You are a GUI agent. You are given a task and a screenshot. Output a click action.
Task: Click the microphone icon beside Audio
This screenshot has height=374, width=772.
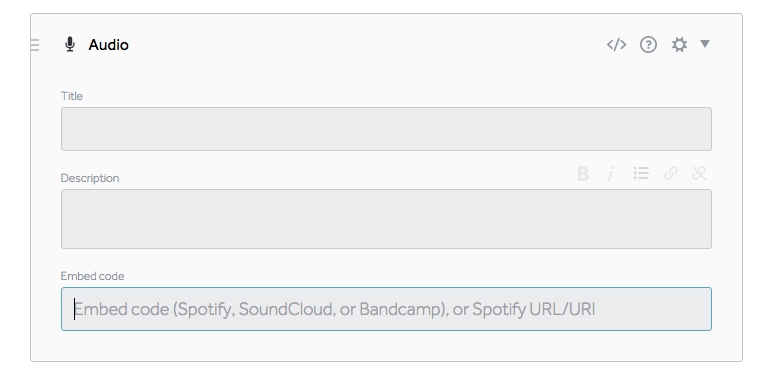(x=70, y=45)
